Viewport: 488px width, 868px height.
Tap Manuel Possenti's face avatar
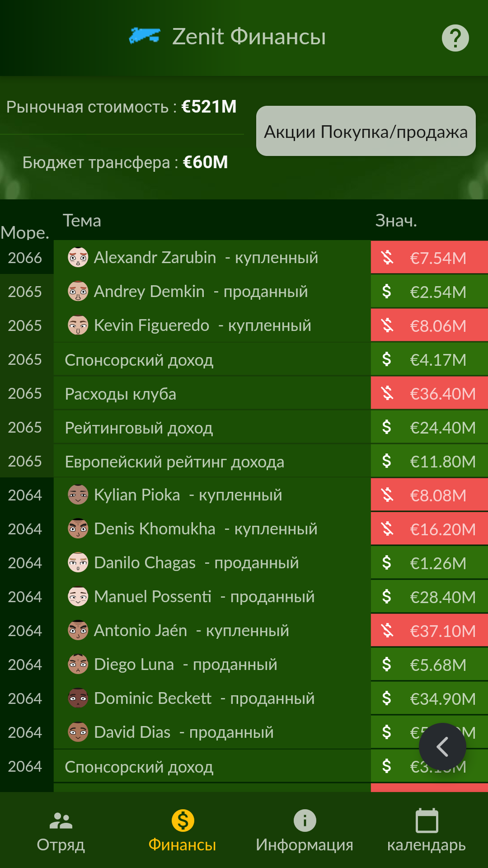point(78,596)
